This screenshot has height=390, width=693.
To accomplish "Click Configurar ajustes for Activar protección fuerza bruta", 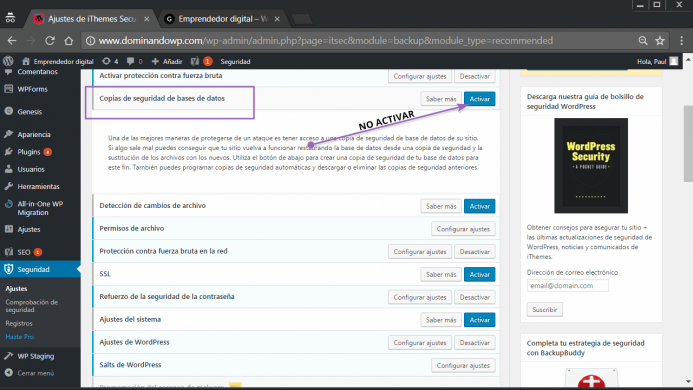I will coord(420,76).
